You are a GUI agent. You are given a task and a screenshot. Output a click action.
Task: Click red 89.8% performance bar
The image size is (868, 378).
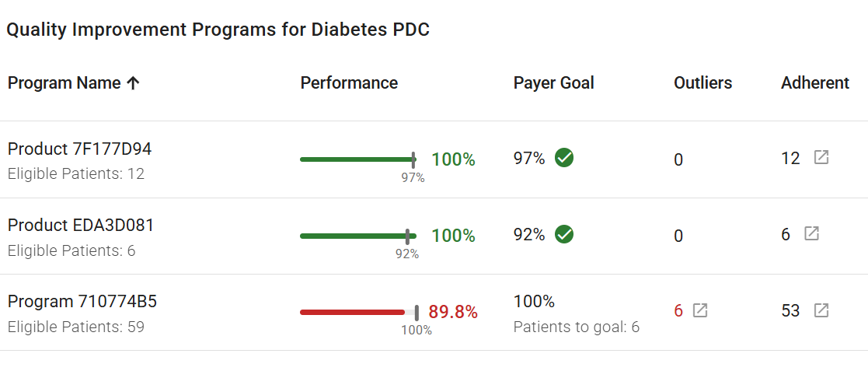click(x=353, y=312)
